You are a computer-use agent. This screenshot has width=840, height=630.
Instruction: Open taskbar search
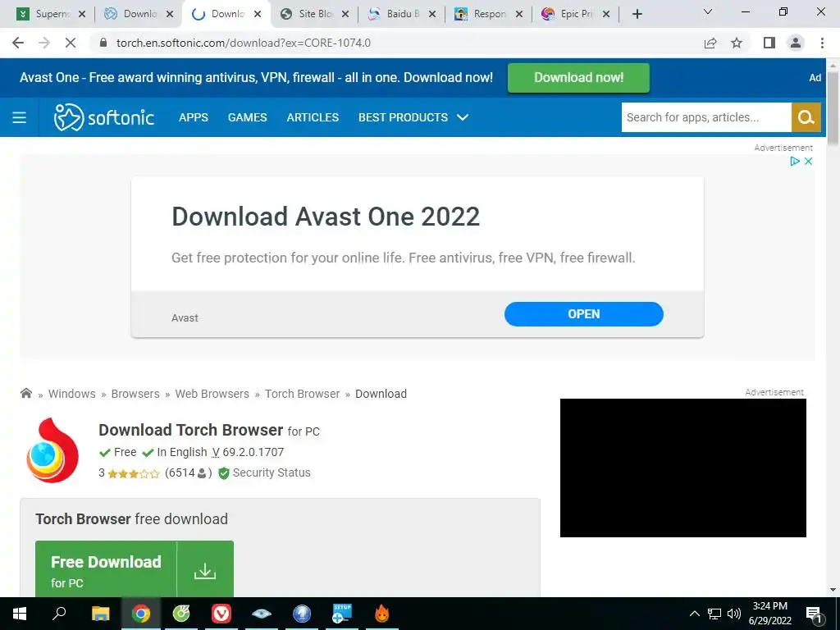59,613
